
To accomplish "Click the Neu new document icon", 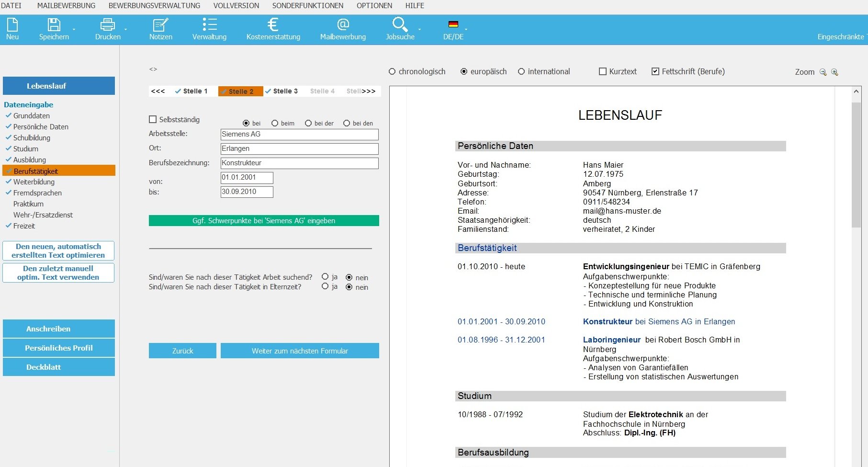I will pos(12,24).
